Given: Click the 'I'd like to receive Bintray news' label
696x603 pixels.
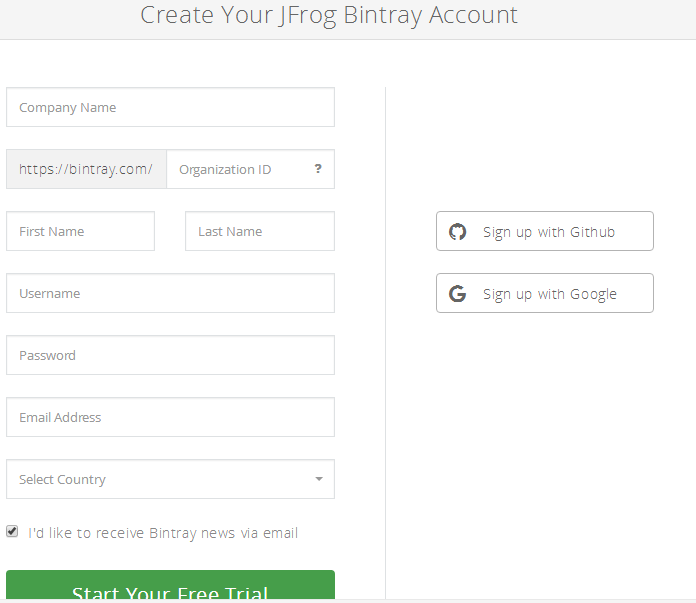Looking at the screenshot, I should [x=163, y=533].
